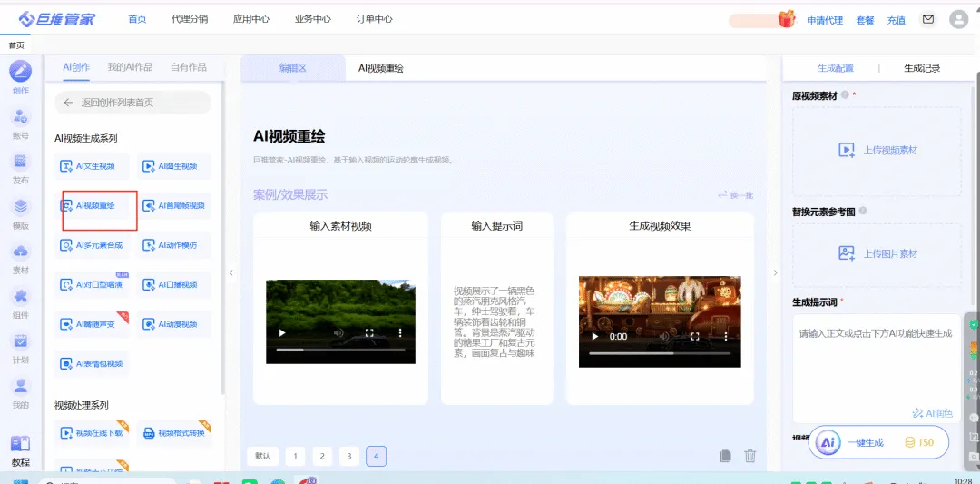980x484 pixels.
Task: Select the AI对口型唱演 tool
Action: (x=92, y=284)
